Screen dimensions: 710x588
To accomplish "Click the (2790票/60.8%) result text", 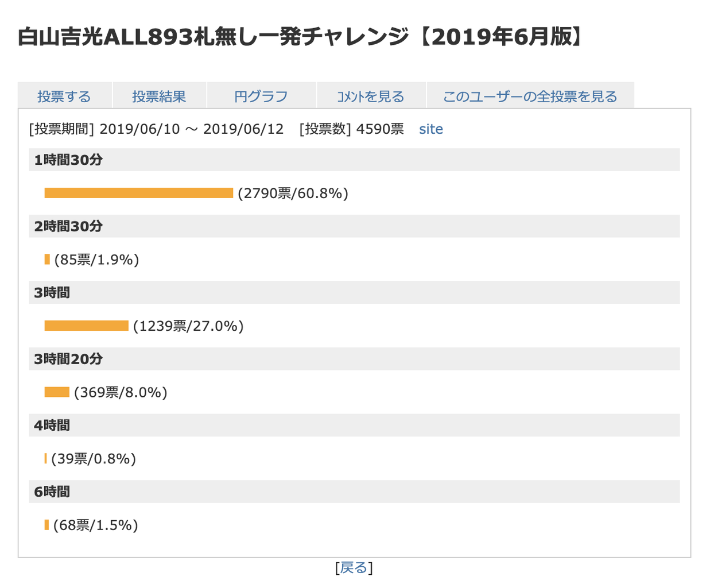I will tap(293, 194).
